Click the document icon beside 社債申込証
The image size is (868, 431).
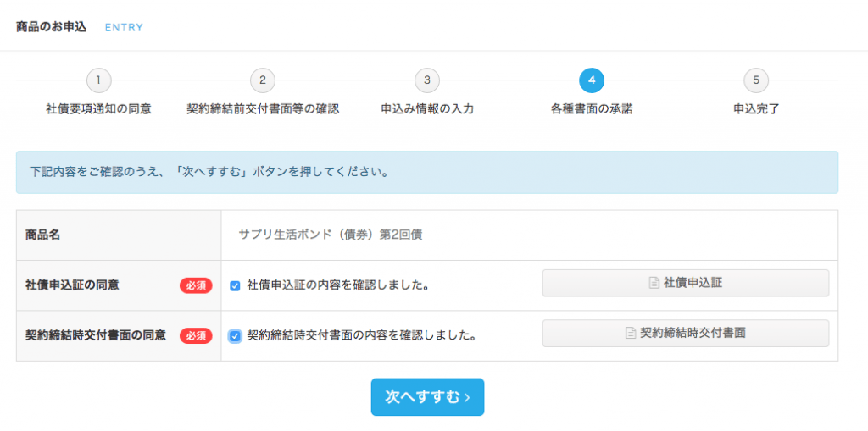coord(654,284)
